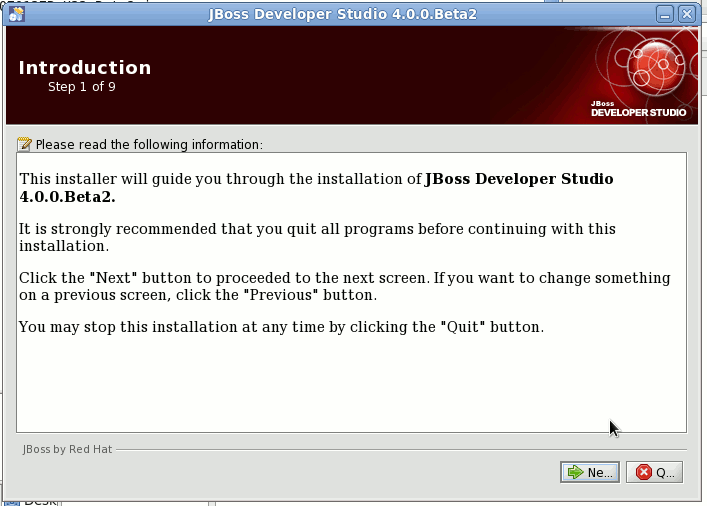This screenshot has height=506, width=707.
Task: Close the JBoss installer window
Action: (687, 14)
